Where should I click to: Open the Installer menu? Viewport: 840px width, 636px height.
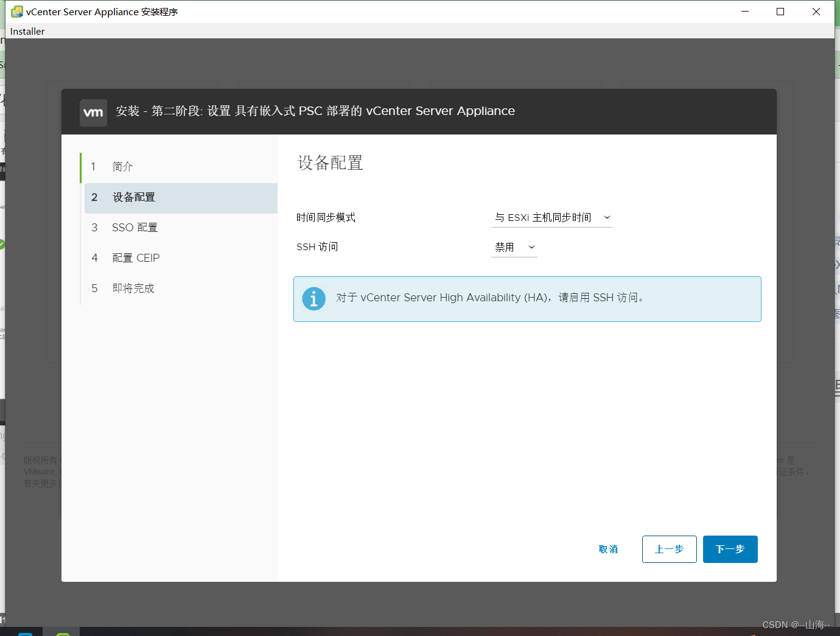tap(27, 31)
